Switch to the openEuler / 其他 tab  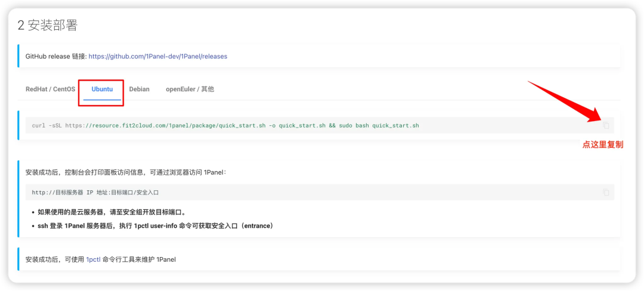tap(190, 89)
